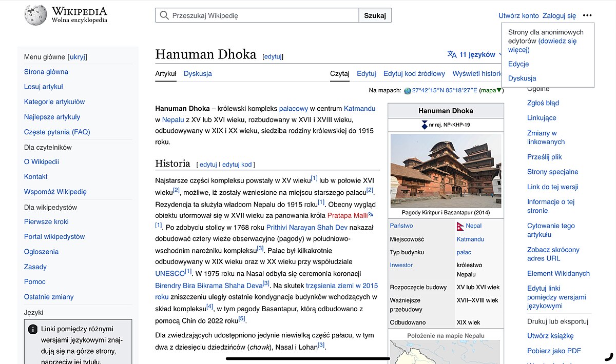Screen dimensions: 616x364
Task: Switch to the Dyskusja tab
Action: [198, 73]
